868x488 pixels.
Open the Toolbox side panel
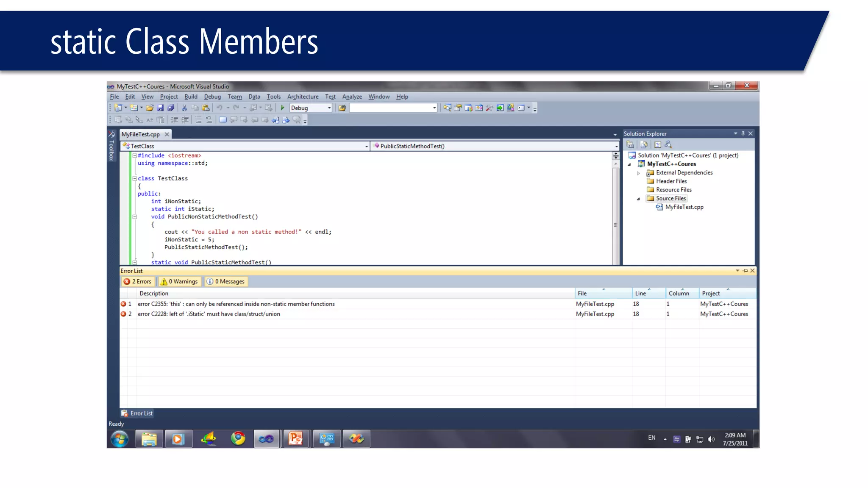click(111, 147)
